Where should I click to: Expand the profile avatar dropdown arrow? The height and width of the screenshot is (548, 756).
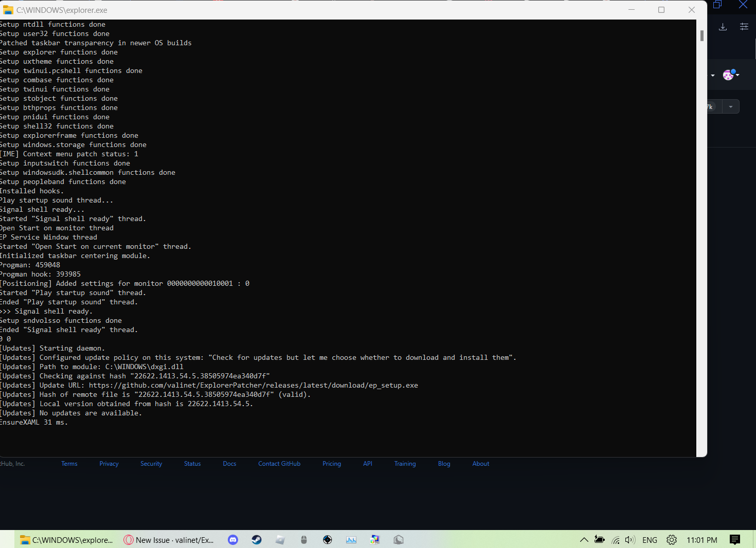tap(737, 75)
